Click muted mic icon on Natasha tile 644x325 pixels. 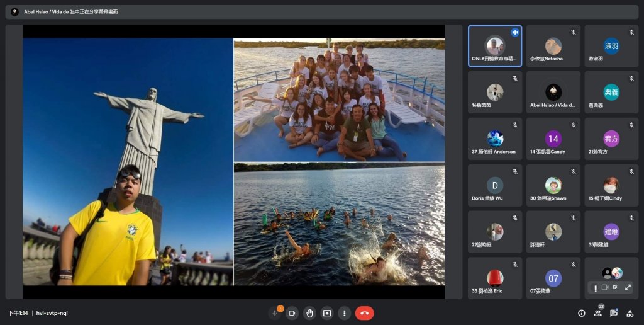(x=574, y=32)
